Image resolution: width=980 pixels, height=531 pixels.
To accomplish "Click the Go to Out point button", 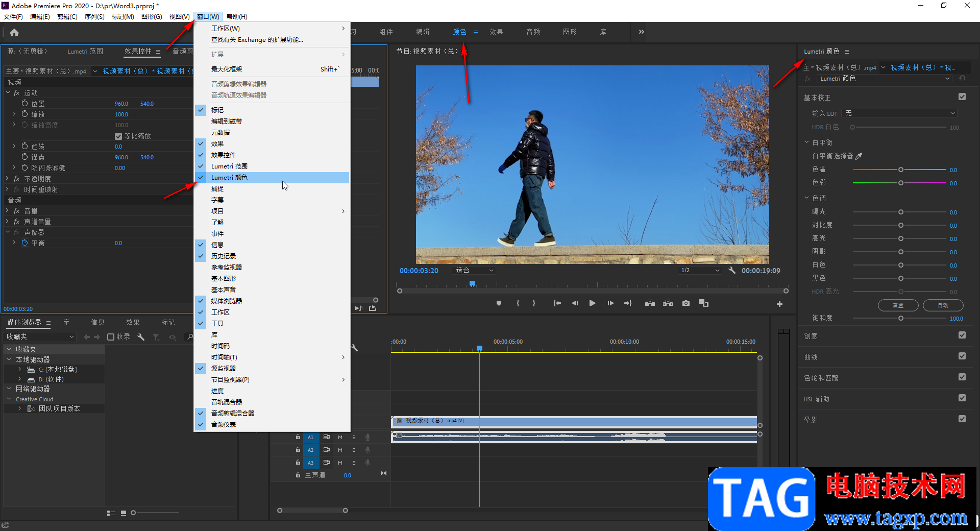I will (628, 303).
